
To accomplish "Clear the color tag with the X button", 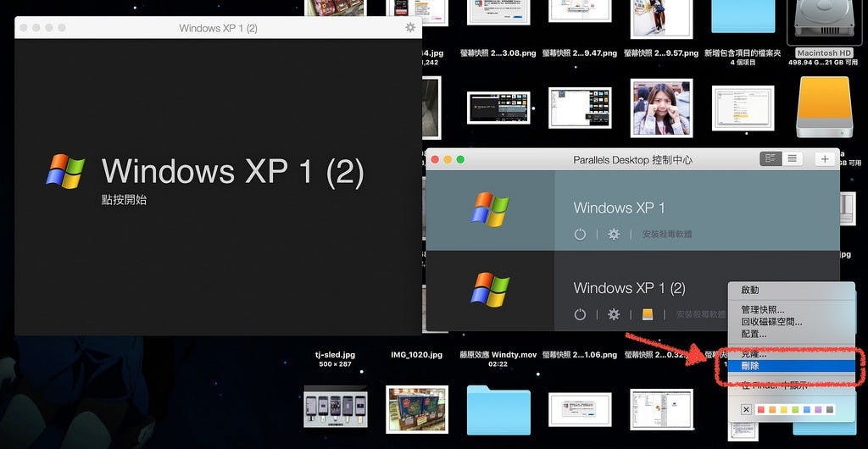I will [746, 410].
